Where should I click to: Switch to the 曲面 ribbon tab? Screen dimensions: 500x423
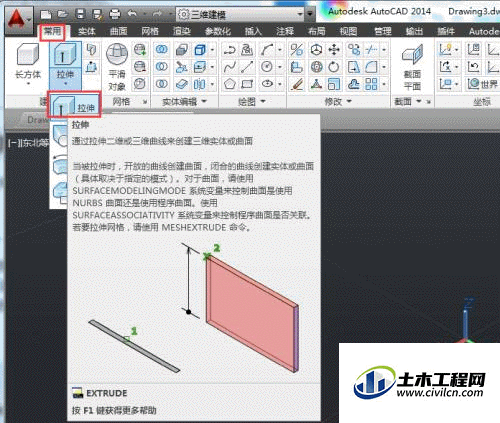(119, 32)
